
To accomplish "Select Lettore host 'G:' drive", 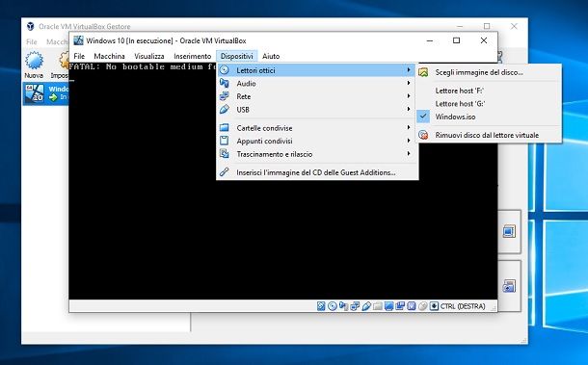I will [x=489, y=104].
